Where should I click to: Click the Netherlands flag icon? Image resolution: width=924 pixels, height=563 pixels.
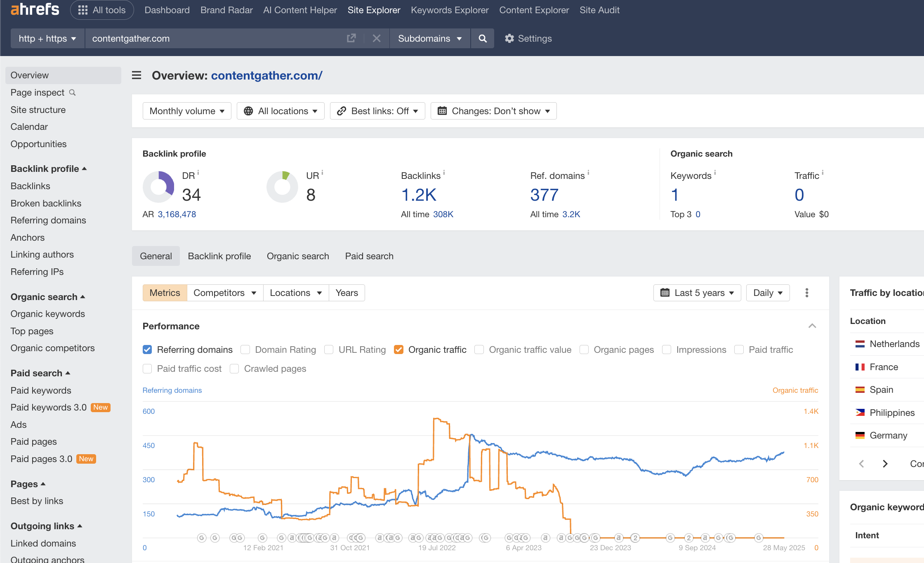(x=860, y=344)
